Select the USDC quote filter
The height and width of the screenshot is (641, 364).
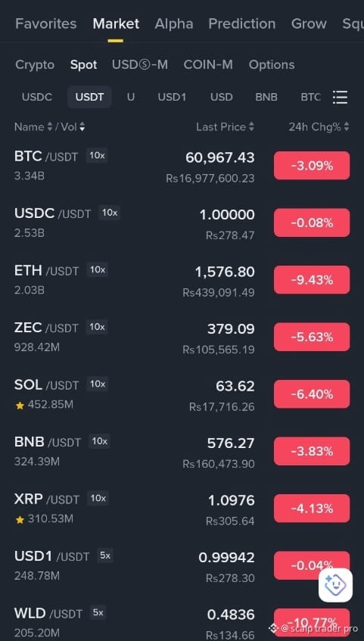37,98
